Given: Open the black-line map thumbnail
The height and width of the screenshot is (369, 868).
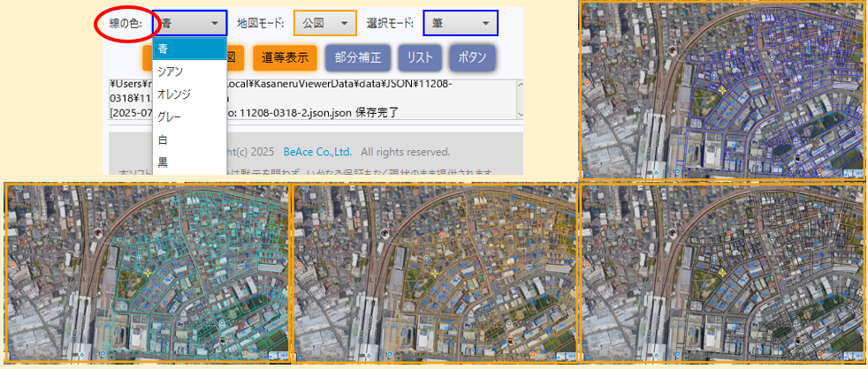Looking at the screenshot, I should [x=720, y=274].
